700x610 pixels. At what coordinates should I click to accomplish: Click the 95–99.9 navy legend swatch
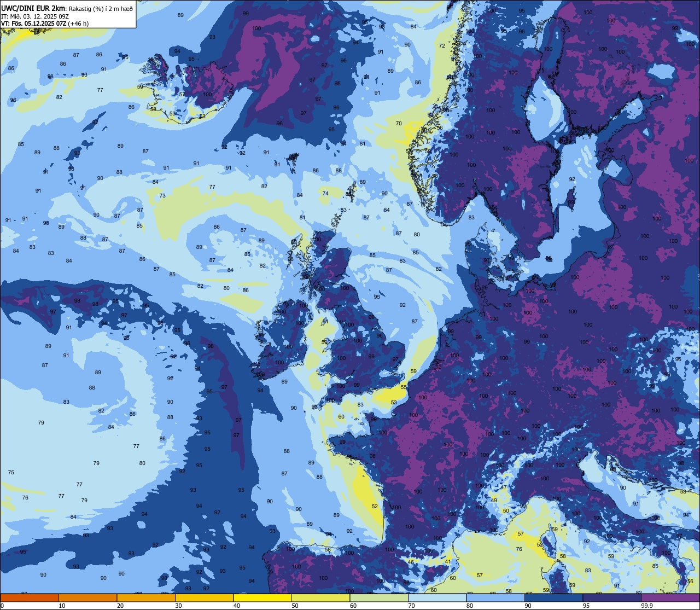coord(612,597)
